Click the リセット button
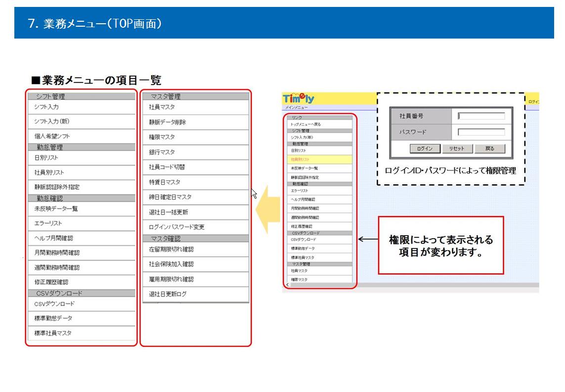 (457, 148)
